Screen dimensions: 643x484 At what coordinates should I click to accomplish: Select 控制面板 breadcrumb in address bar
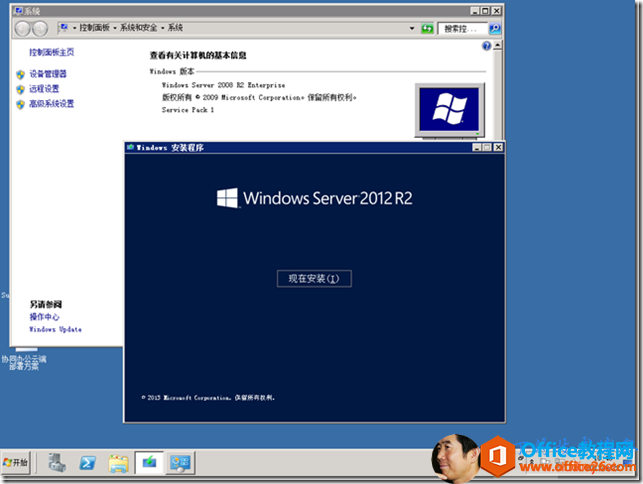pos(95,27)
